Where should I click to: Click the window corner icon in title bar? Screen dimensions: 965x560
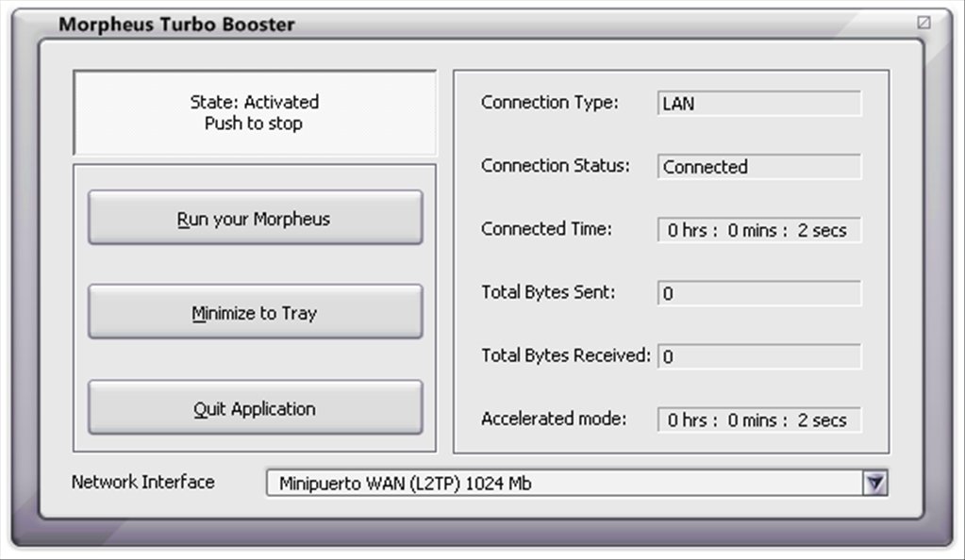[x=923, y=22]
